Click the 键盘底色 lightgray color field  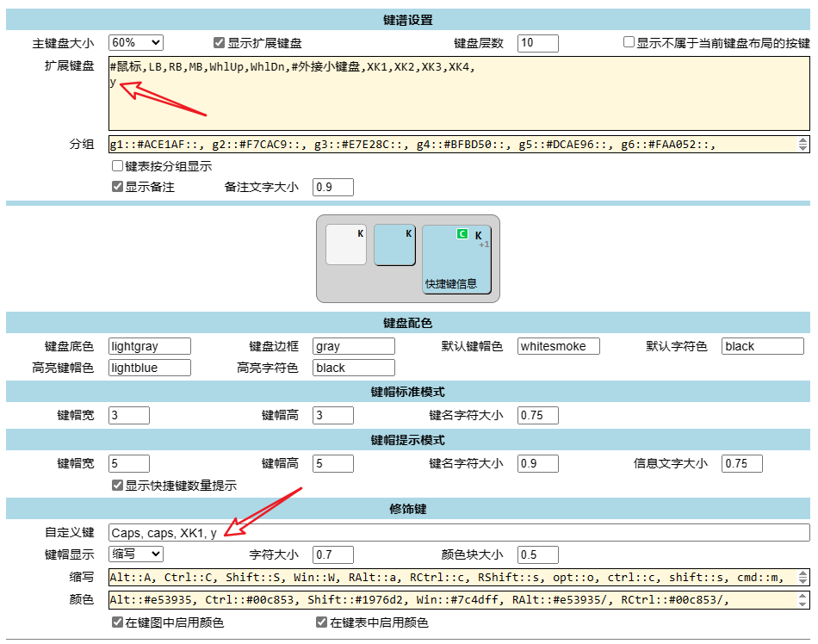coord(150,346)
